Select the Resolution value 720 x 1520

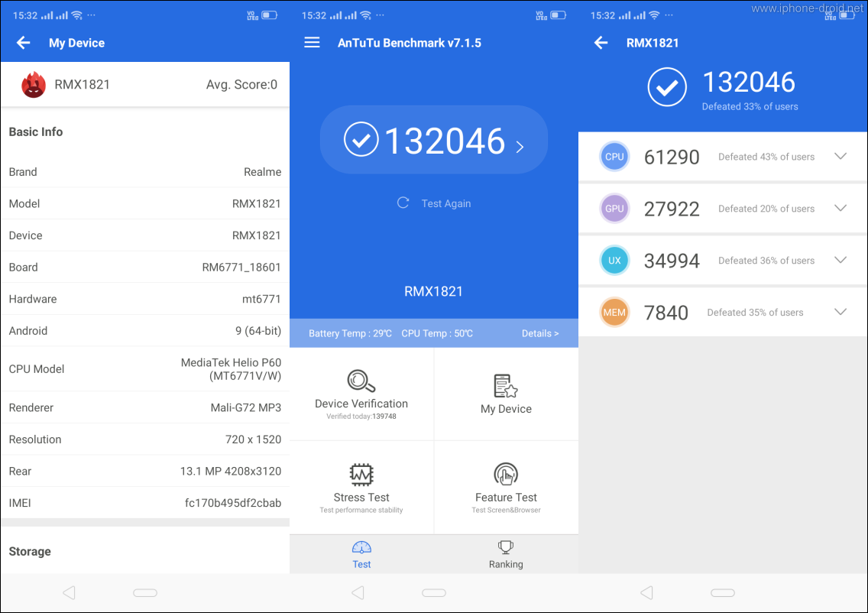[253, 439]
